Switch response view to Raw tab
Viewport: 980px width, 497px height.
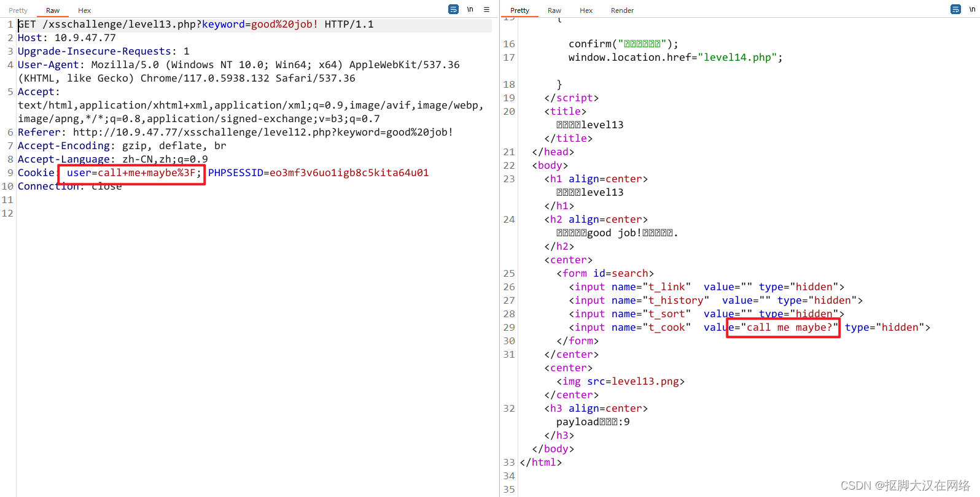point(554,10)
